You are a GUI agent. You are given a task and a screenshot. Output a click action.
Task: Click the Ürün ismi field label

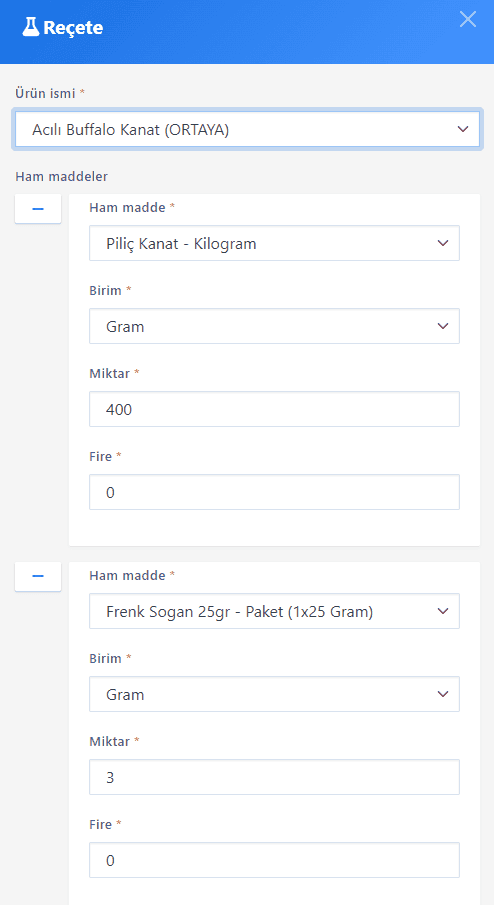pyautogui.click(x=46, y=93)
